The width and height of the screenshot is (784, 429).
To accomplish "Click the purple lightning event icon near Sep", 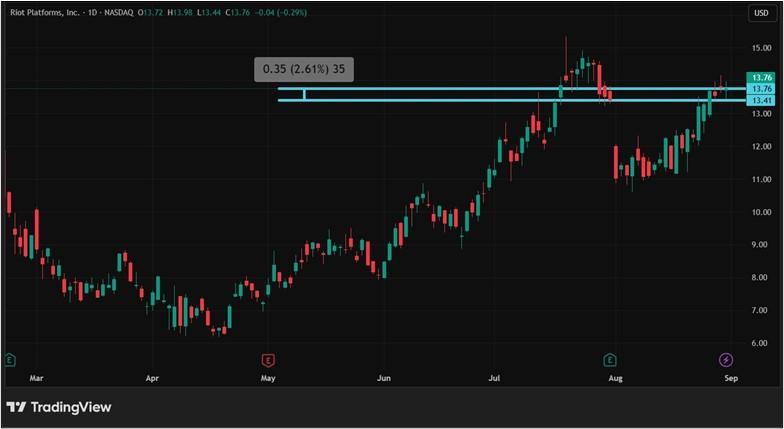I will pyautogui.click(x=726, y=359).
